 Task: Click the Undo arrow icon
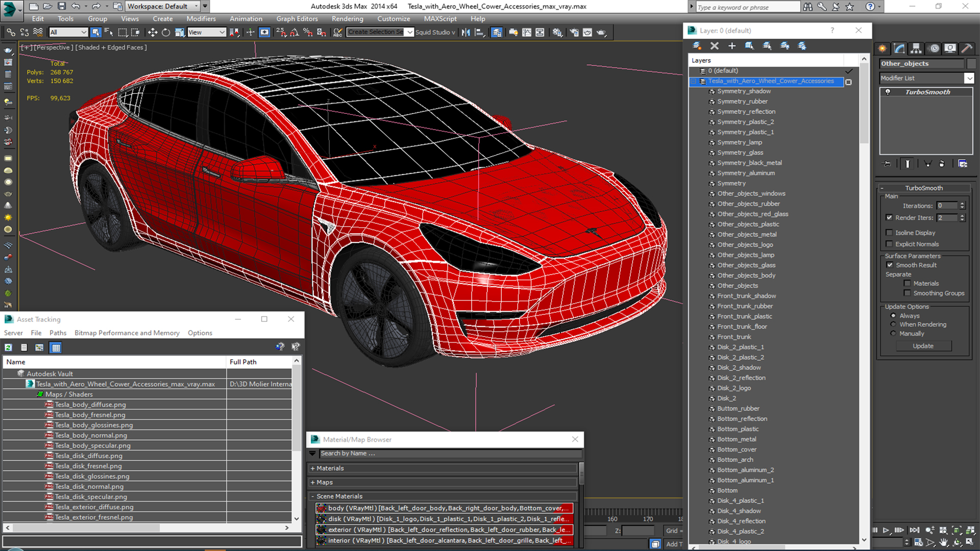(x=76, y=6)
